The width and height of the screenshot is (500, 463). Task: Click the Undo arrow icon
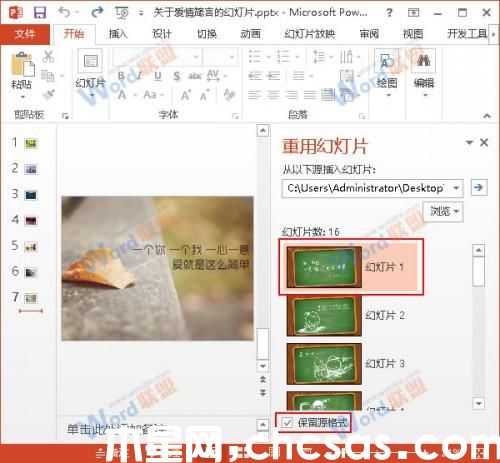pos(64,12)
